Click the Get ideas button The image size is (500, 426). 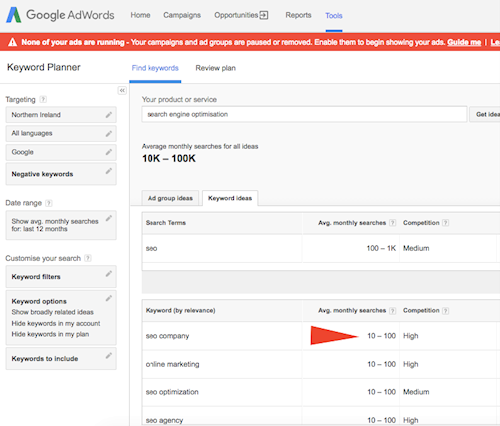click(x=485, y=114)
